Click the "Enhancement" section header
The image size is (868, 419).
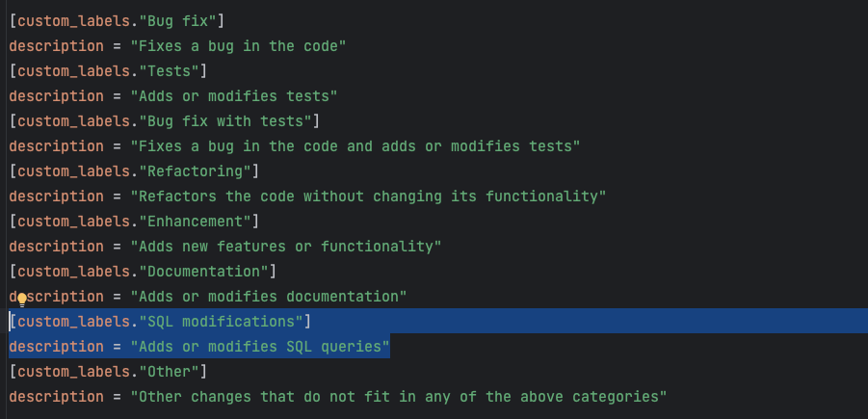[134, 221]
